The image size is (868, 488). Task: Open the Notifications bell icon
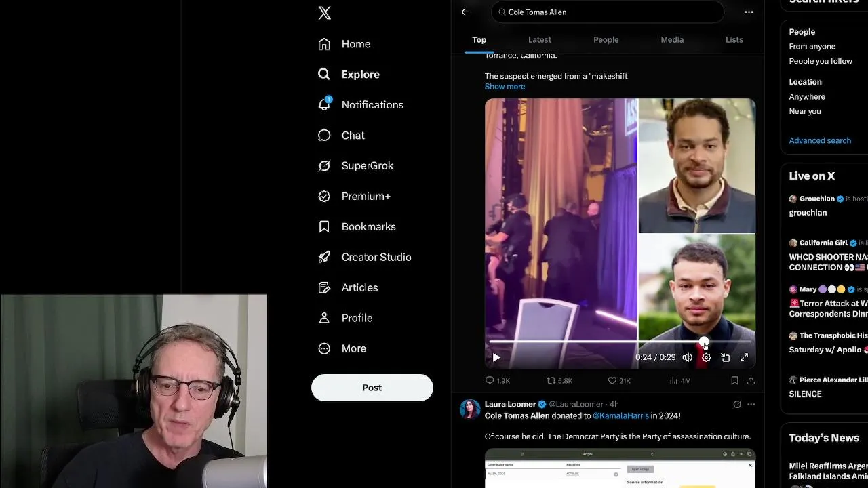tap(324, 104)
